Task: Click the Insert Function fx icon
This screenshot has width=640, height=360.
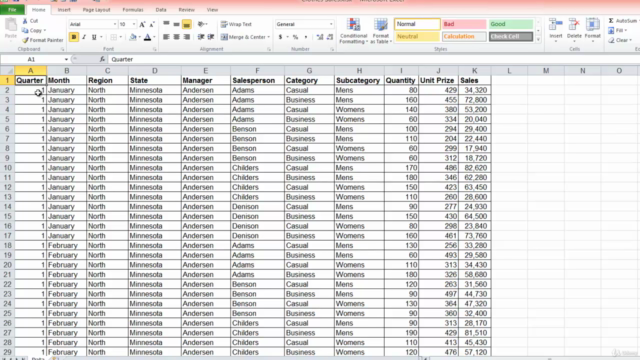Action: (x=102, y=60)
